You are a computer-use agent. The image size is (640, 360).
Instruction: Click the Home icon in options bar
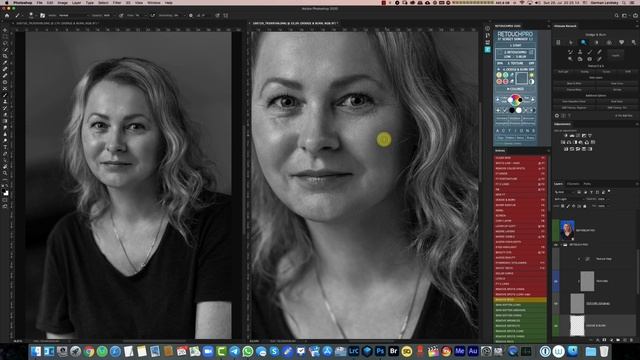[7, 16]
